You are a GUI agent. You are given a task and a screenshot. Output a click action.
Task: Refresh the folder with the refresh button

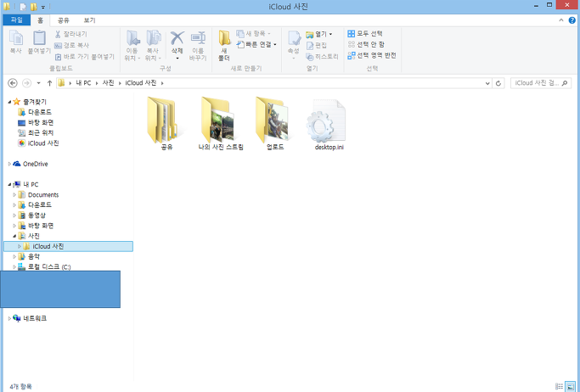pyautogui.click(x=498, y=83)
